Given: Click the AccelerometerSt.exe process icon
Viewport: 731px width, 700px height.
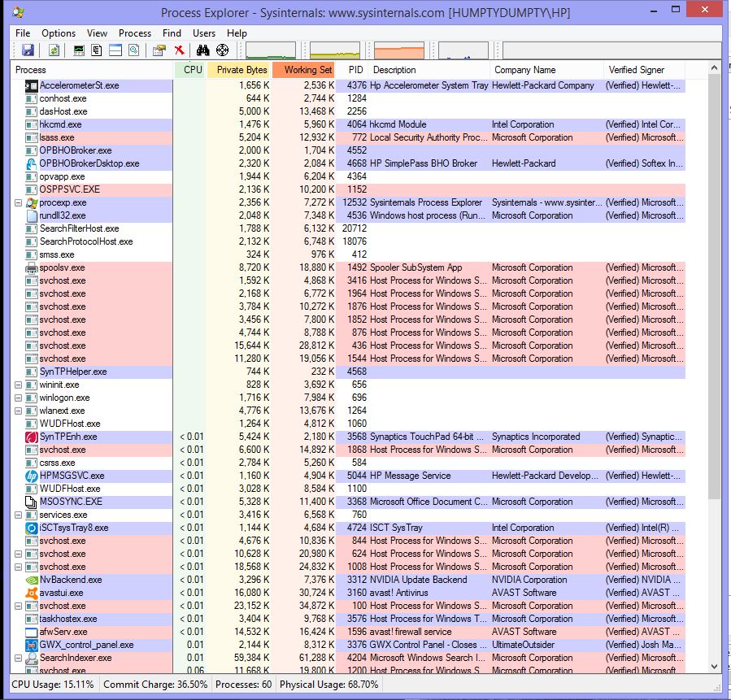Looking at the screenshot, I should [31, 85].
